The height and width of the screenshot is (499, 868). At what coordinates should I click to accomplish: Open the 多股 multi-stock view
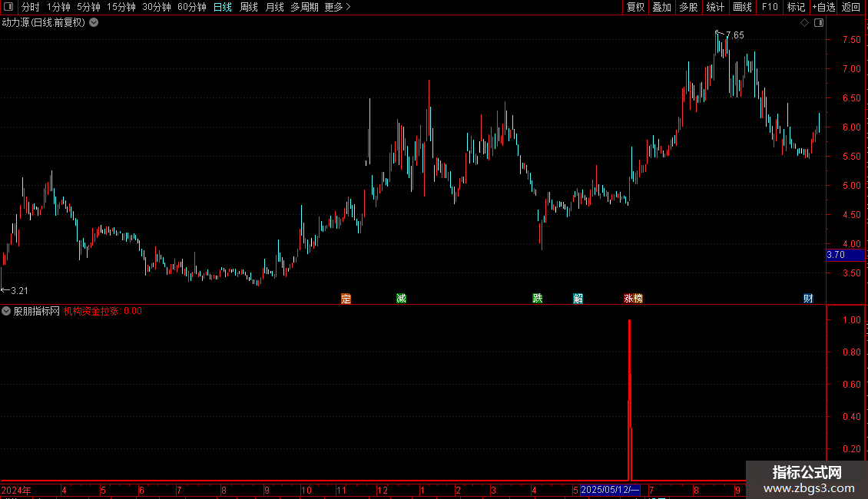[x=688, y=7]
